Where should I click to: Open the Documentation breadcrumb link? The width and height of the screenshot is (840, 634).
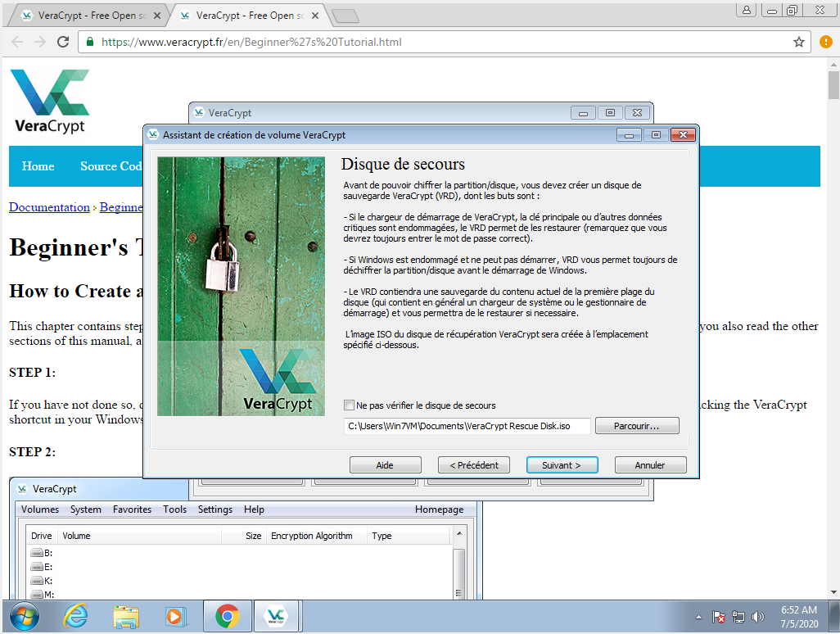[x=49, y=207]
